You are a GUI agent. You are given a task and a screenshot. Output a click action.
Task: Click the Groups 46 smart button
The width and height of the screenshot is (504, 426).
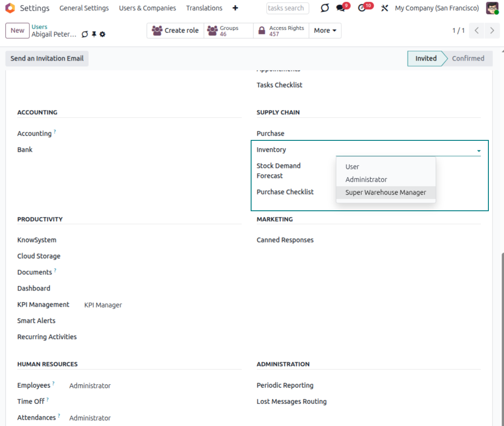(228, 30)
